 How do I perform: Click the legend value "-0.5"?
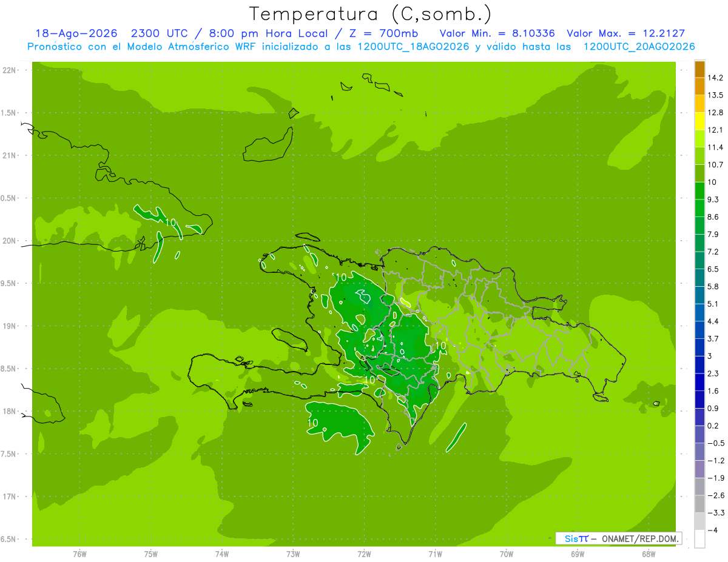(715, 443)
